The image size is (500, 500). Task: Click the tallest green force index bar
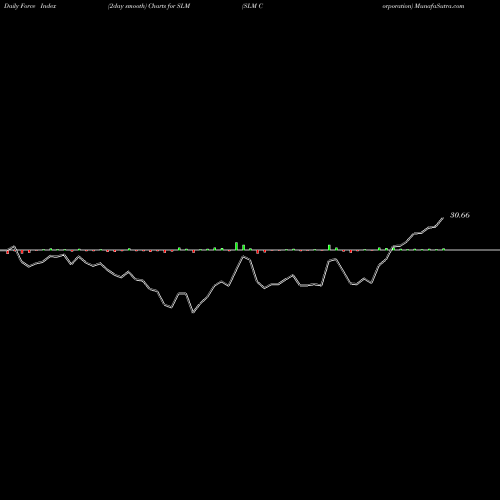236,246
